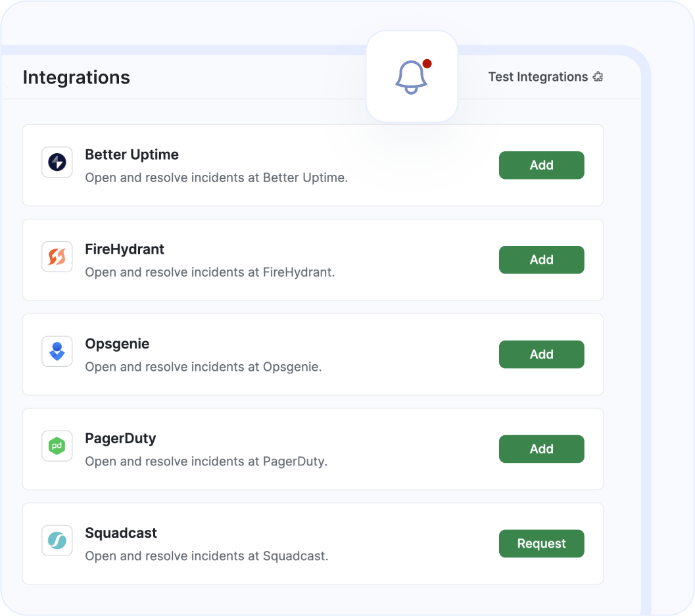695x616 pixels.
Task: Select the PagerDuty green logo icon
Action: [x=57, y=445]
